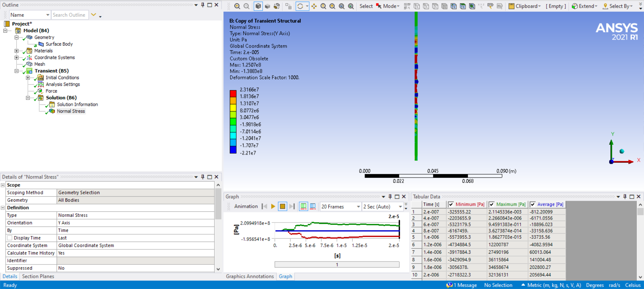Open the Clipboard dropdown menu

[x=539, y=6]
